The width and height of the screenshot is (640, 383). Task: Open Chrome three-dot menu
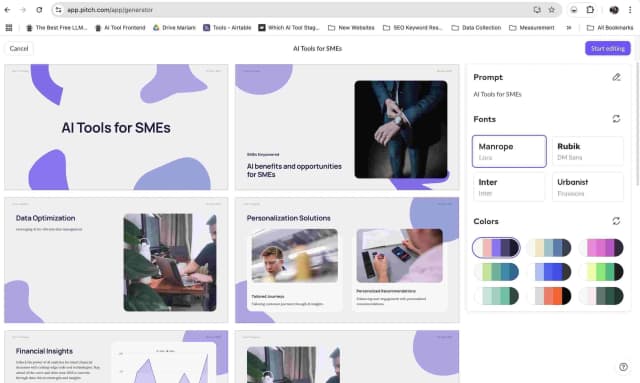click(x=630, y=10)
